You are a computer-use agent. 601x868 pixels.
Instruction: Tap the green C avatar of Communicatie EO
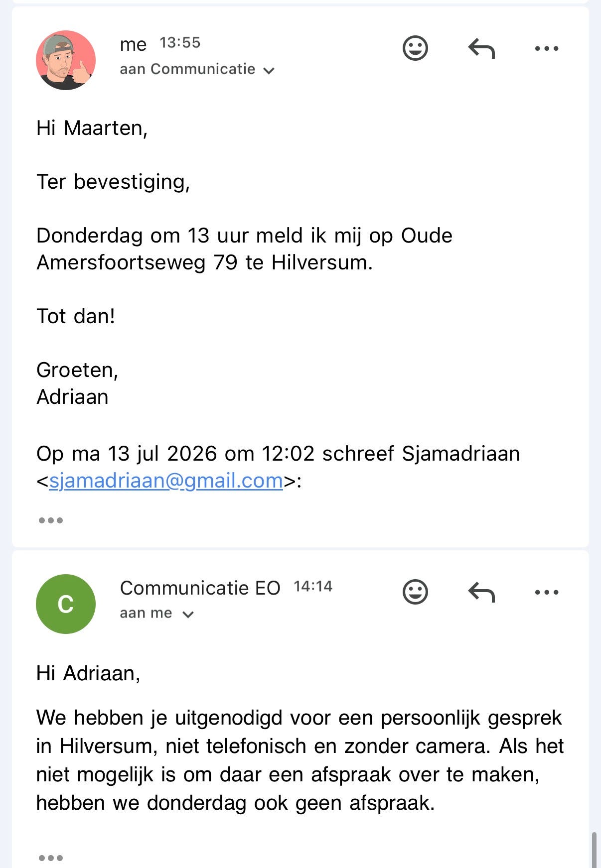66,604
